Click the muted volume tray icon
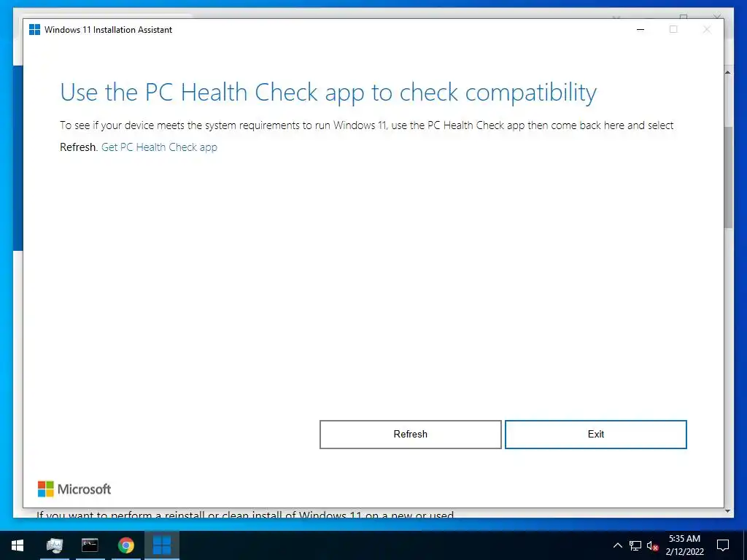The width and height of the screenshot is (747, 560). tap(653, 545)
